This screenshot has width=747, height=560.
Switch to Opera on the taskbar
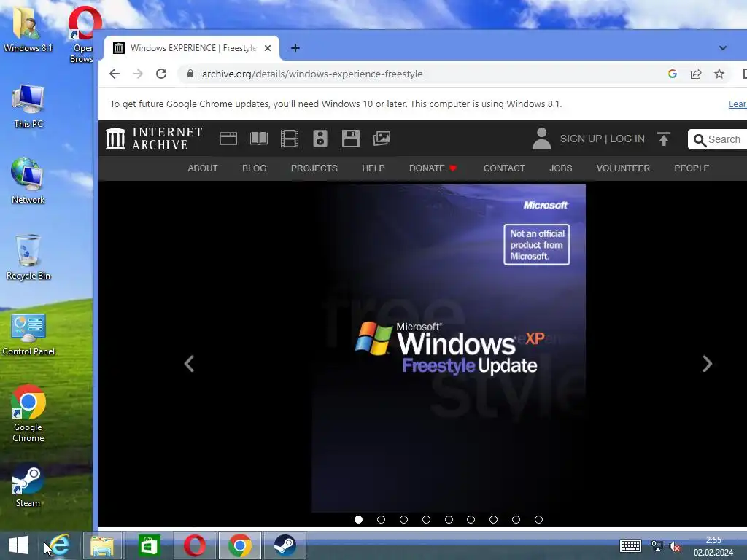point(194,545)
